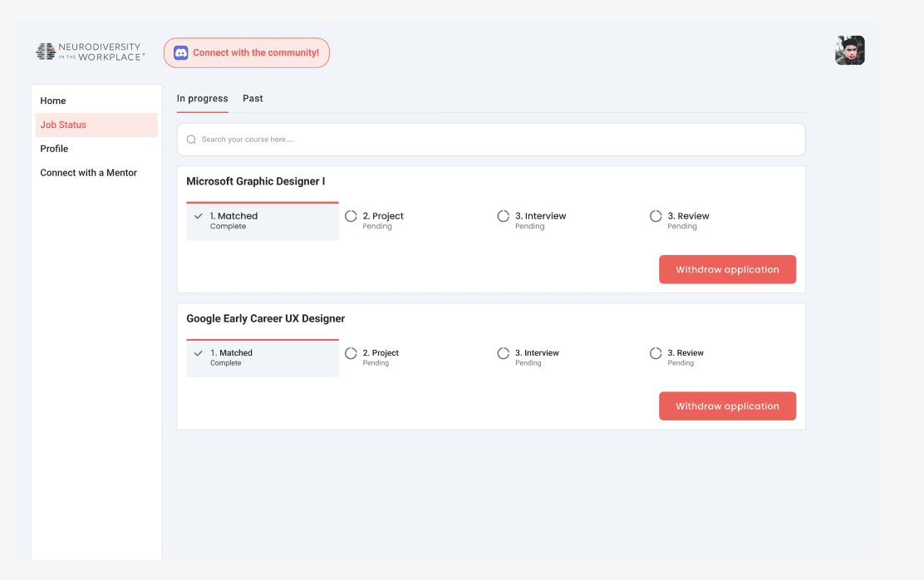Click the Matched checkmark under Google Early Career UX Designer

[199, 354]
